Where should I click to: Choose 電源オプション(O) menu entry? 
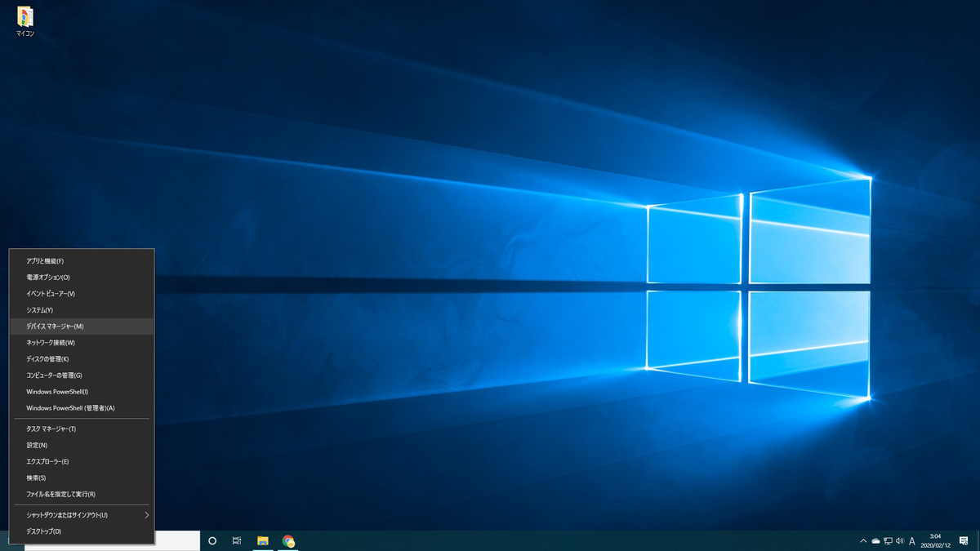point(81,278)
